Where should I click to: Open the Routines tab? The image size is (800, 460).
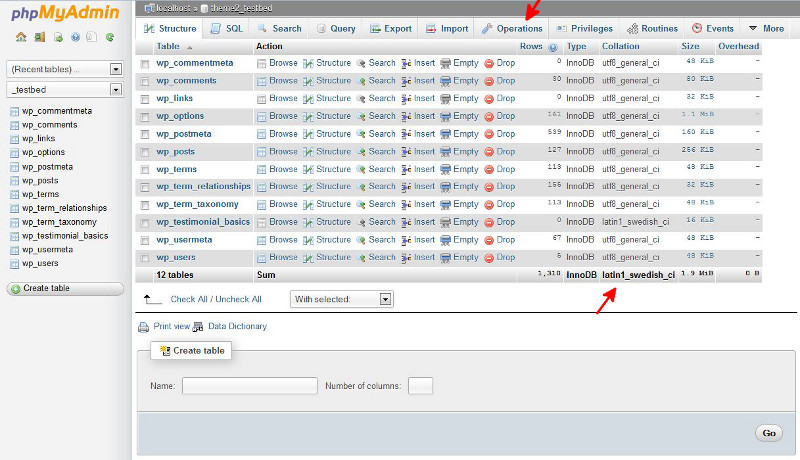(652, 29)
